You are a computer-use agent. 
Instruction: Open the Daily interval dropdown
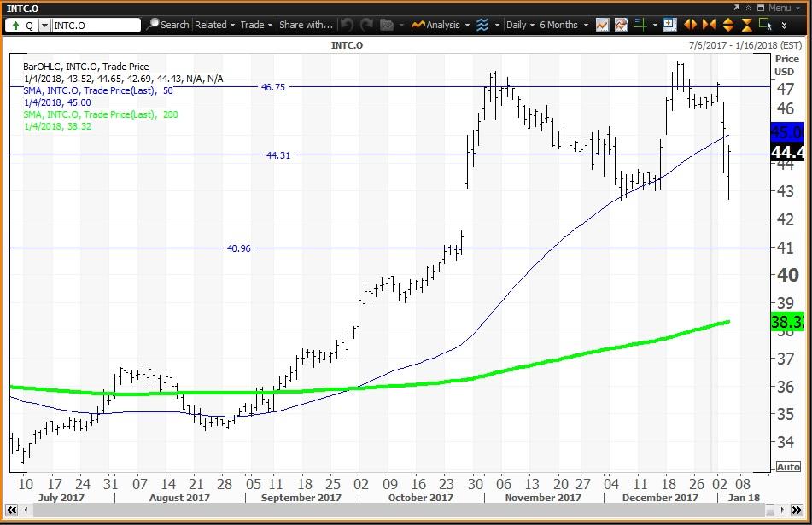point(520,25)
